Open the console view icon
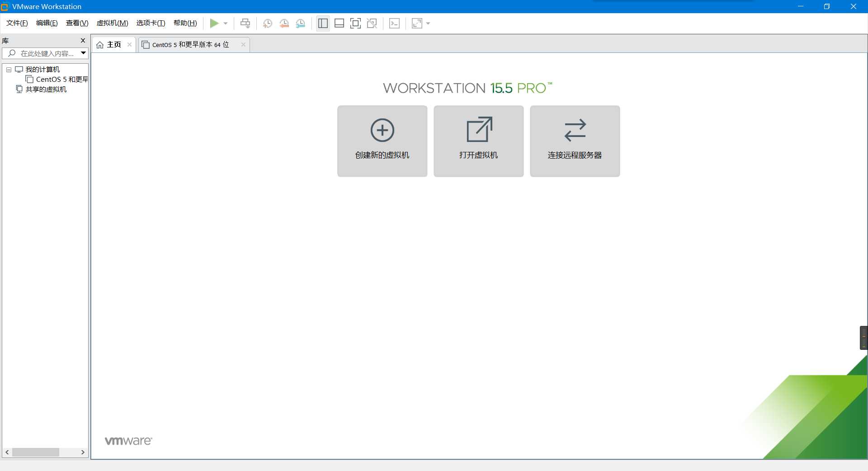The height and width of the screenshot is (471, 868). (394, 23)
